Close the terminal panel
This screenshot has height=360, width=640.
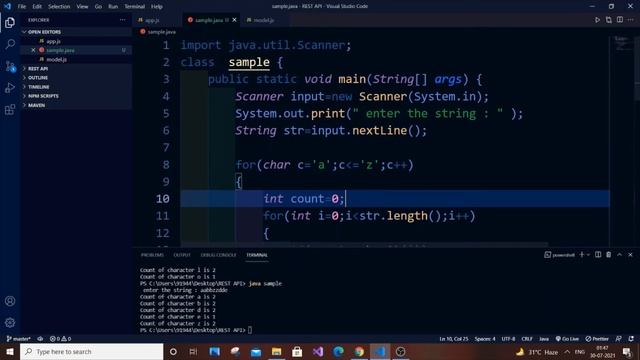[630, 255]
